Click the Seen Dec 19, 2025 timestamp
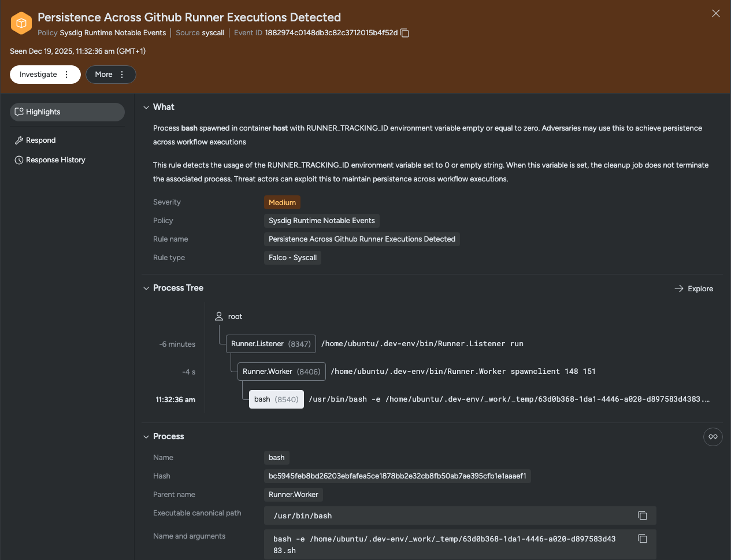Screen dimensions: 731x560 point(77,51)
